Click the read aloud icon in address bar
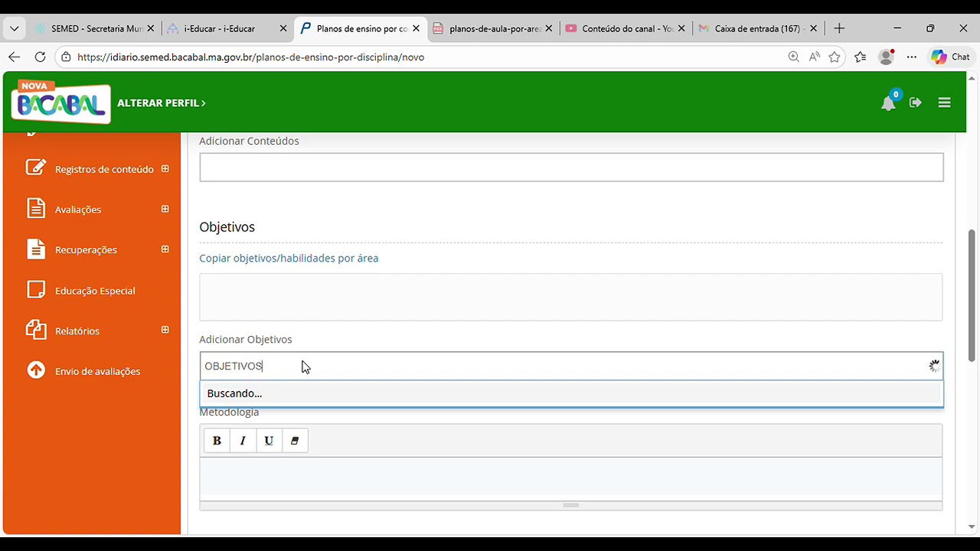This screenshot has width=980, height=551. pos(814,57)
